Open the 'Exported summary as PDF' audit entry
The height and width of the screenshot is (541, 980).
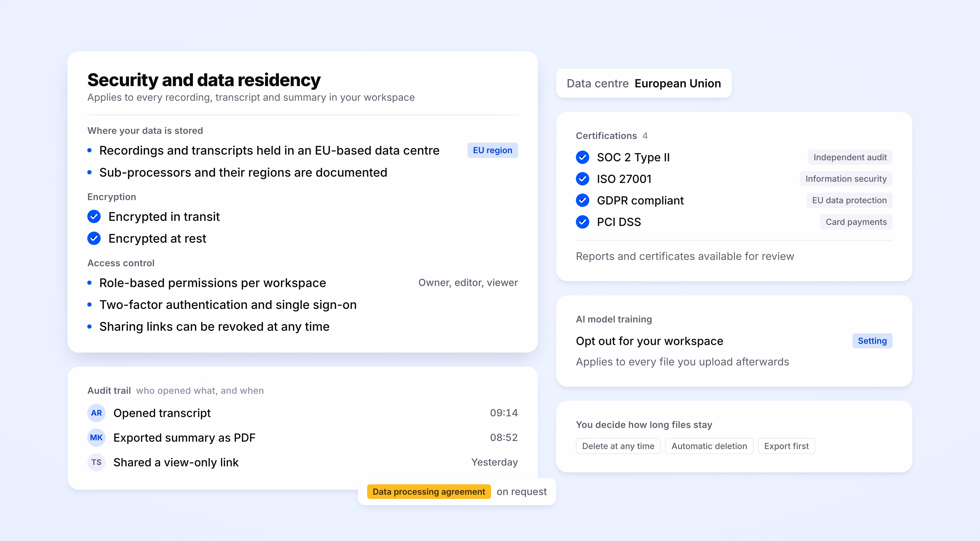[184, 438]
